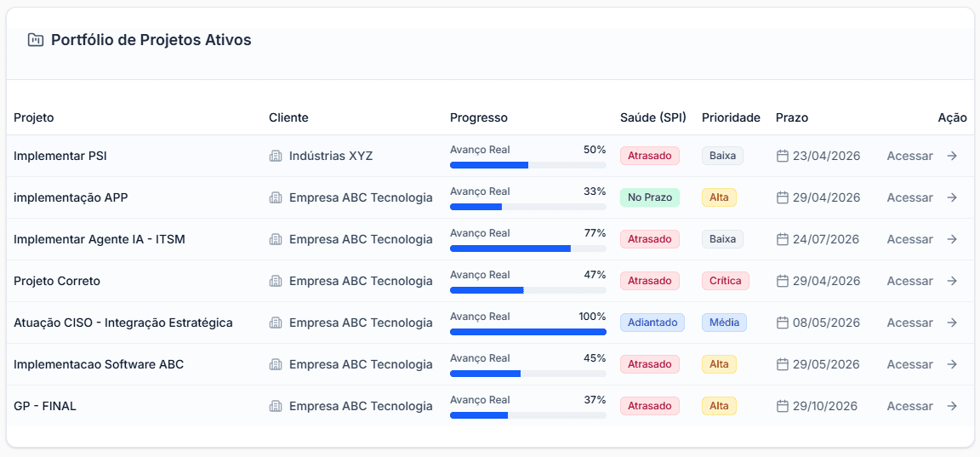Click calendar icon beside 23/04/2026
Screen dimensions: 980x457
[x=782, y=156]
